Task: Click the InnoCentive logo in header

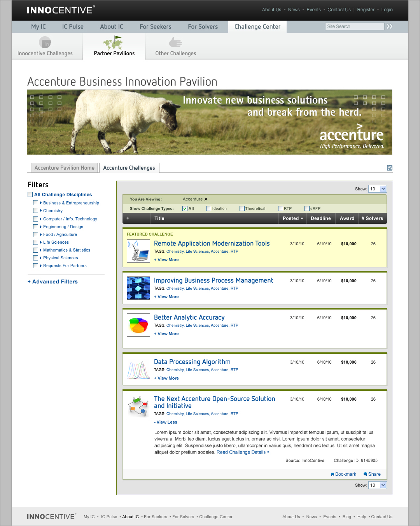Action: [x=61, y=10]
